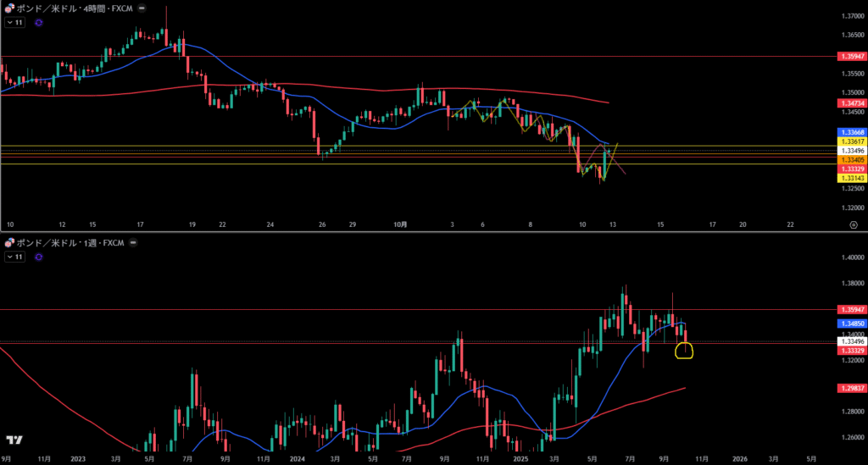Click the purple indicator icon on the weekly chart
868x465 pixels.
pos(39,258)
